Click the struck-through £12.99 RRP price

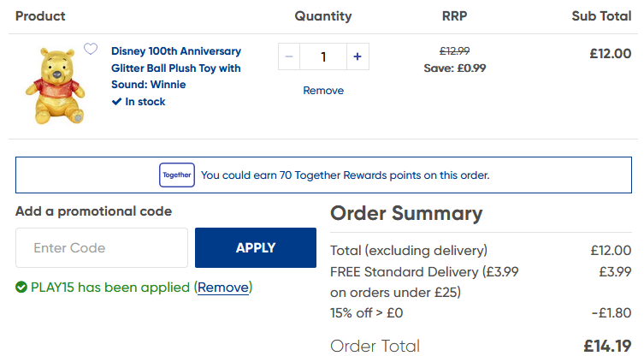455,51
